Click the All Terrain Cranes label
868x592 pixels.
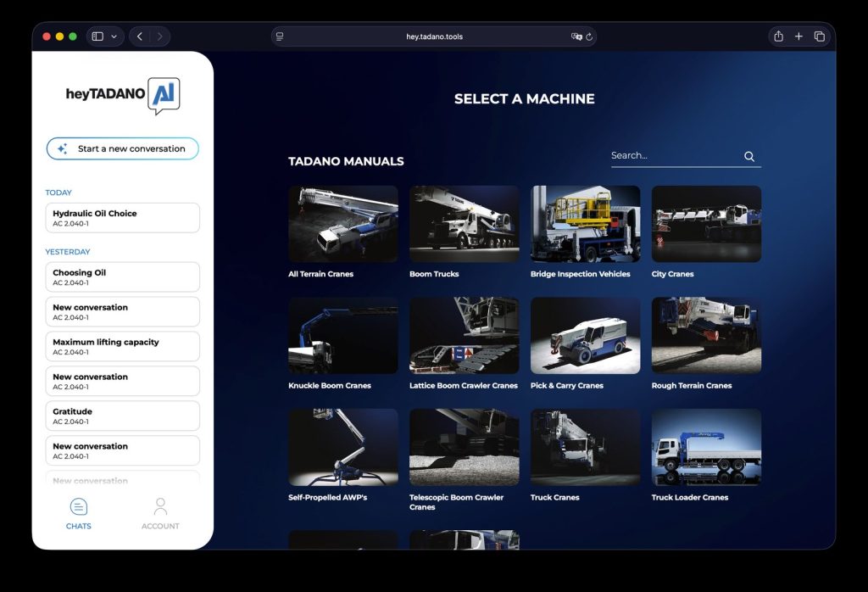(x=320, y=274)
